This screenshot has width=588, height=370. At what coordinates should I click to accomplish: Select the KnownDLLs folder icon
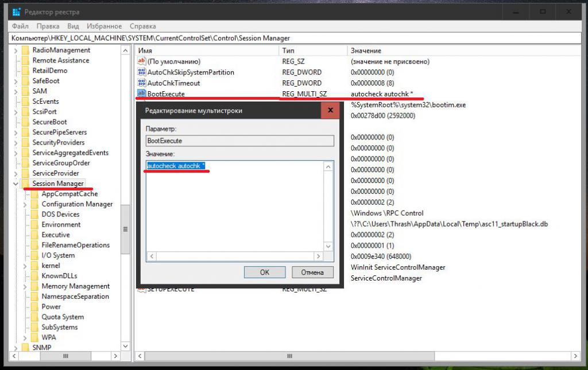[x=34, y=276]
